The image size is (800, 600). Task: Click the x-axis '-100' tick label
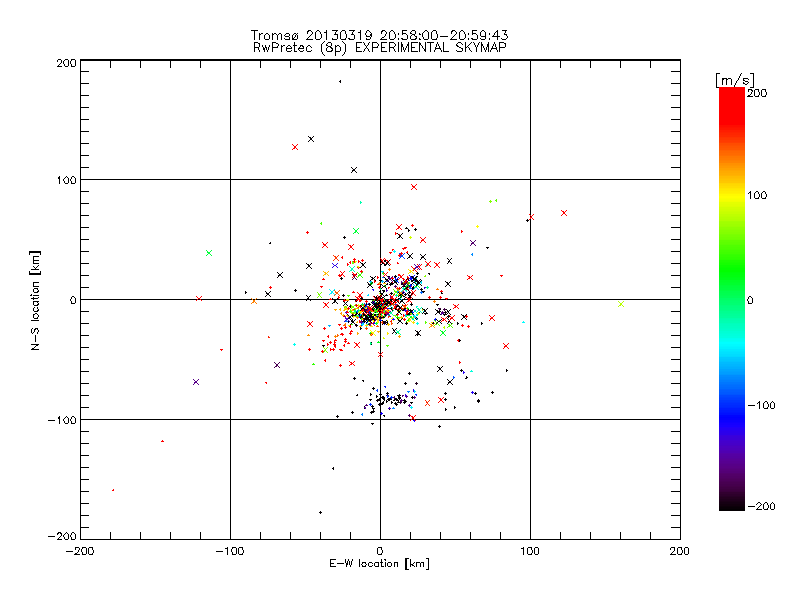click(x=230, y=551)
